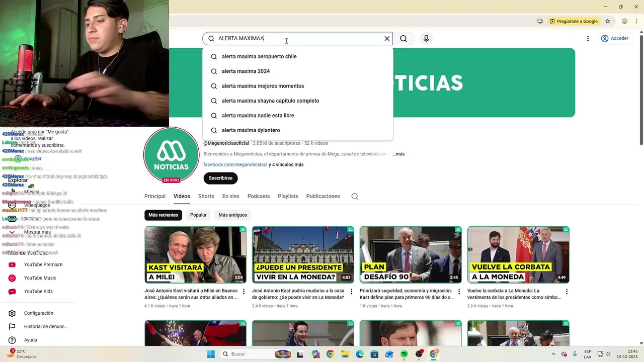Switch to the En vivo tab
Viewport: 644px width, 362px height.
[x=231, y=196]
